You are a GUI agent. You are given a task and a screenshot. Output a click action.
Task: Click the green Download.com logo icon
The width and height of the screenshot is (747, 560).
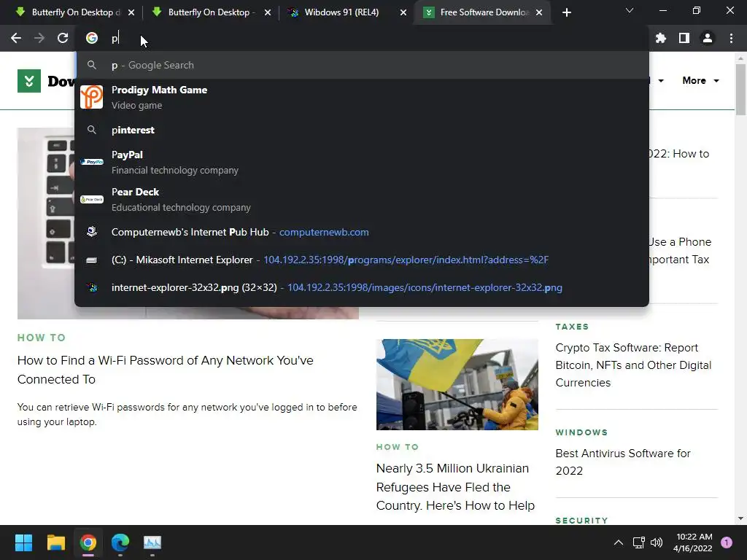click(29, 81)
